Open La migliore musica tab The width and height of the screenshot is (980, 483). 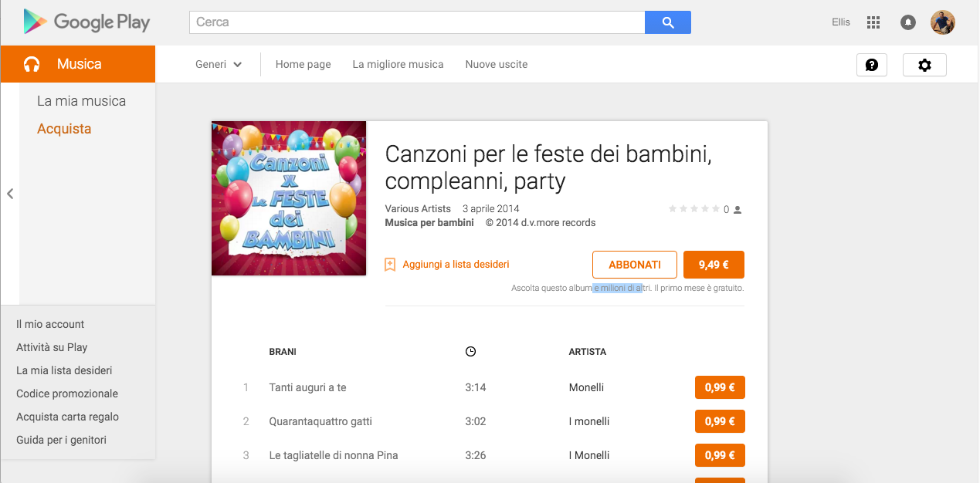(x=398, y=65)
